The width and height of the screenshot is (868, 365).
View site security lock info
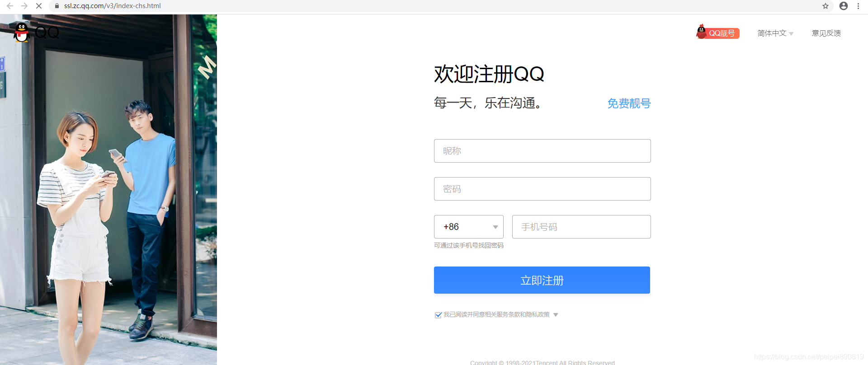tap(57, 6)
